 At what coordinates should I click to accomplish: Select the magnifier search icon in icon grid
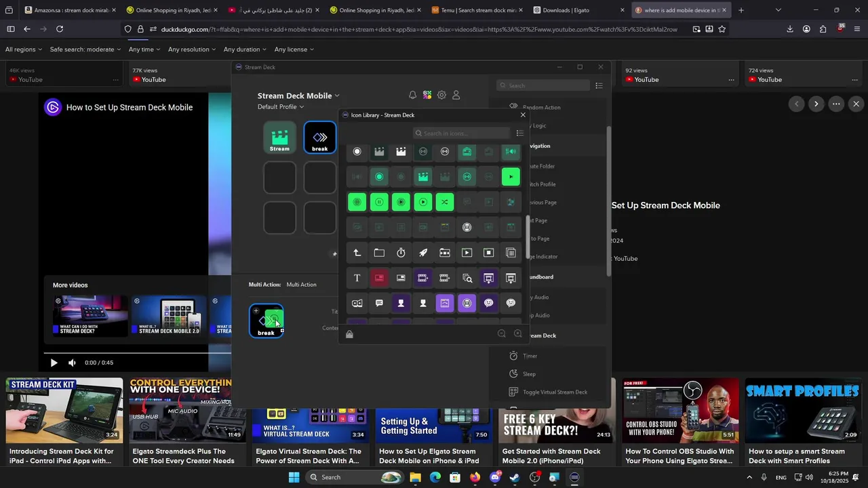(467, 278)
